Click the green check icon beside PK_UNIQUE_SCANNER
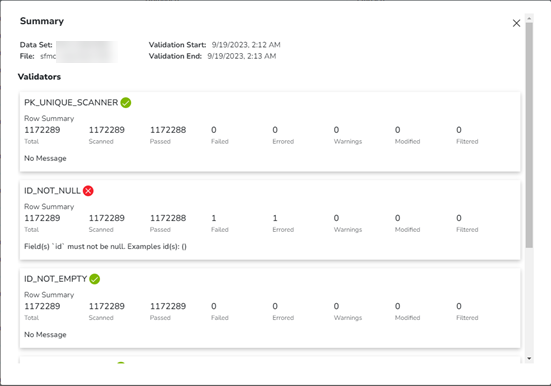The image size is (551, 386). [x=126, y=103]
